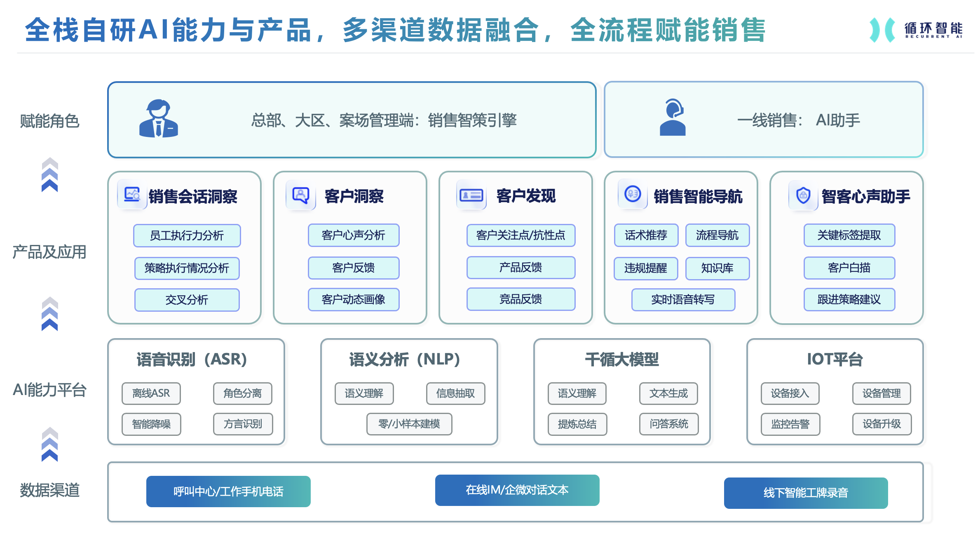980x541 pixels.
Task: Click the 交叉分析 box
Action: (187, 300)
